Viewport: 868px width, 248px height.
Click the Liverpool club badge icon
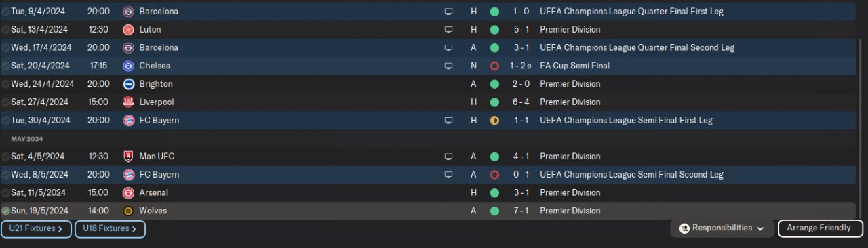128,102
